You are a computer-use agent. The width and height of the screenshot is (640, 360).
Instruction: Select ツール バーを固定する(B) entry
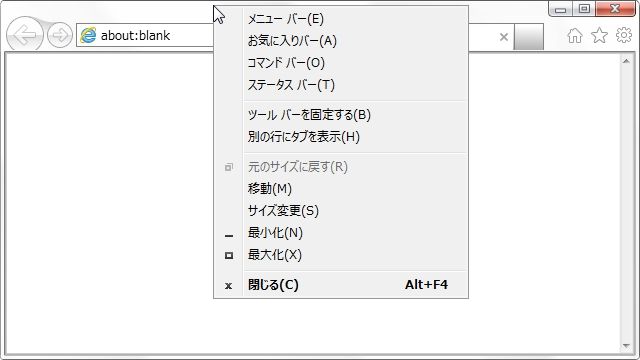(341, 115)
